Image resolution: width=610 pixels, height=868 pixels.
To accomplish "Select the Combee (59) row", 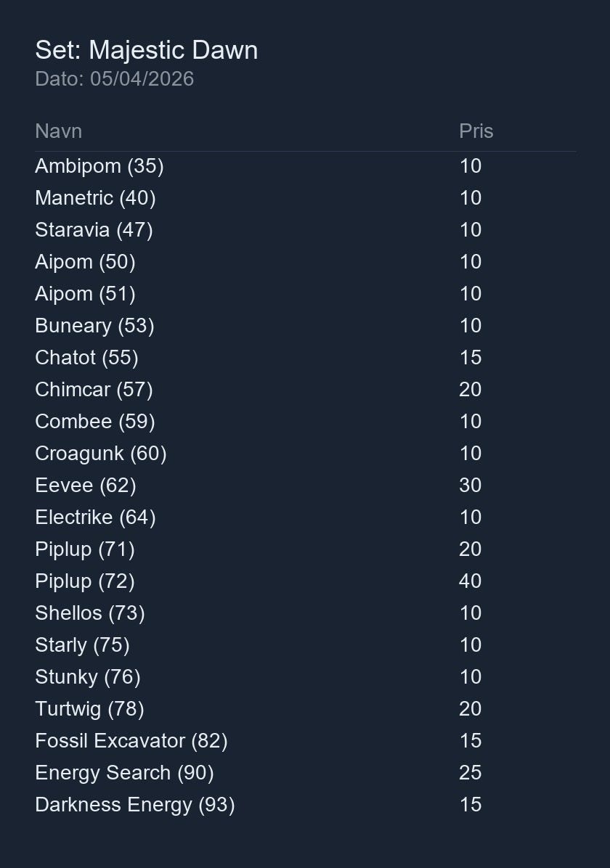I will click(305, 421).
